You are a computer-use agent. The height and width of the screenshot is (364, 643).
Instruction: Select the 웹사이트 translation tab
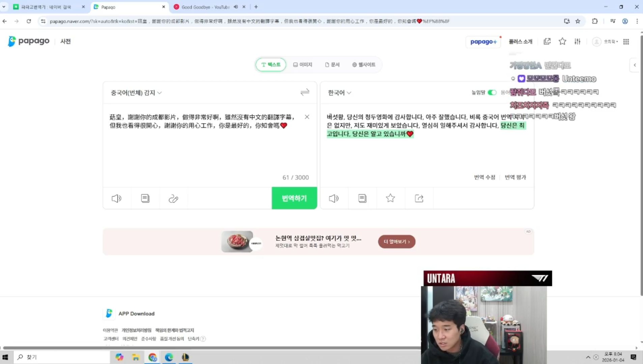click(x=364, y=65)
